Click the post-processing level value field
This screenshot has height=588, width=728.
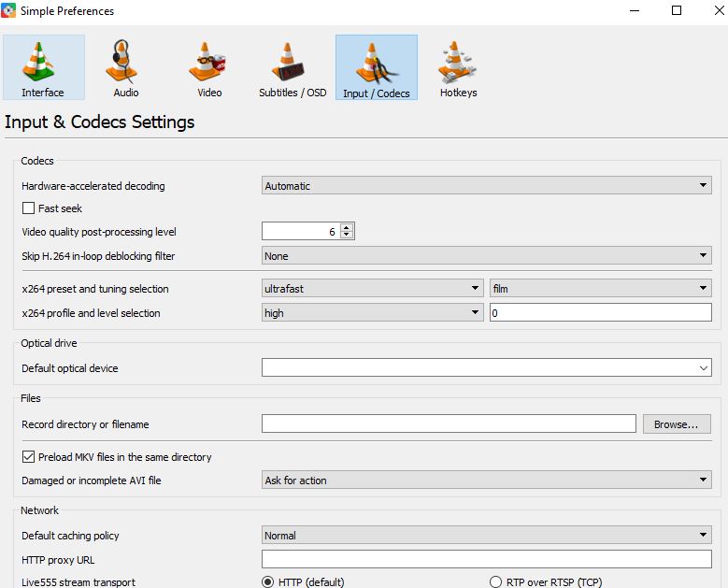tap(301, 231)
